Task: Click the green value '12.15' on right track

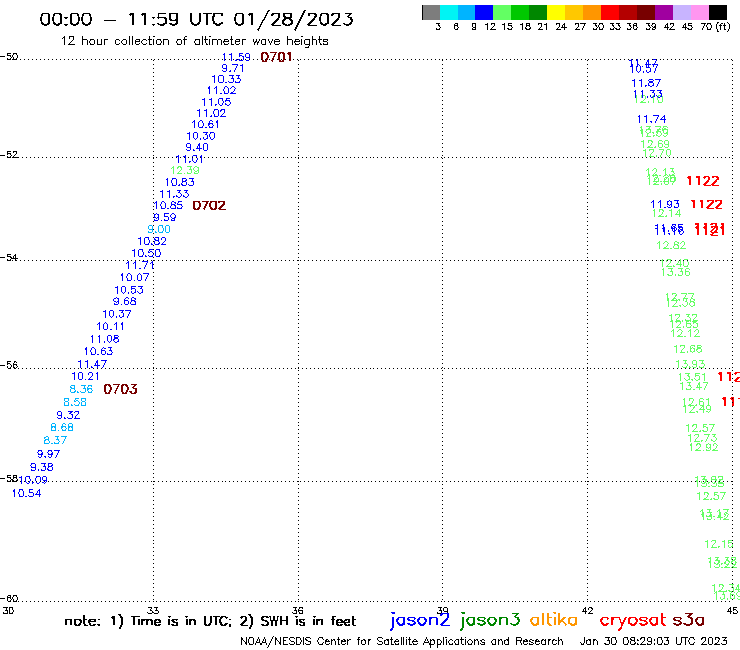Action: point(719,544)
